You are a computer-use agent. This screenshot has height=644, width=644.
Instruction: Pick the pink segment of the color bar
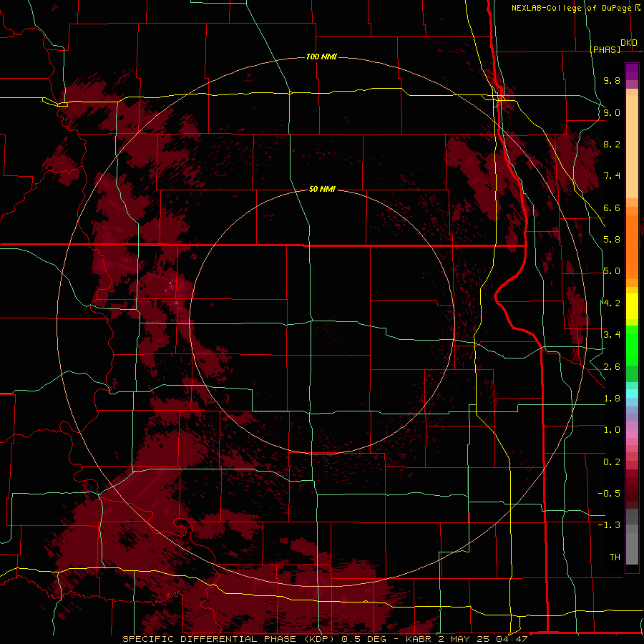(x=632, y=434)
